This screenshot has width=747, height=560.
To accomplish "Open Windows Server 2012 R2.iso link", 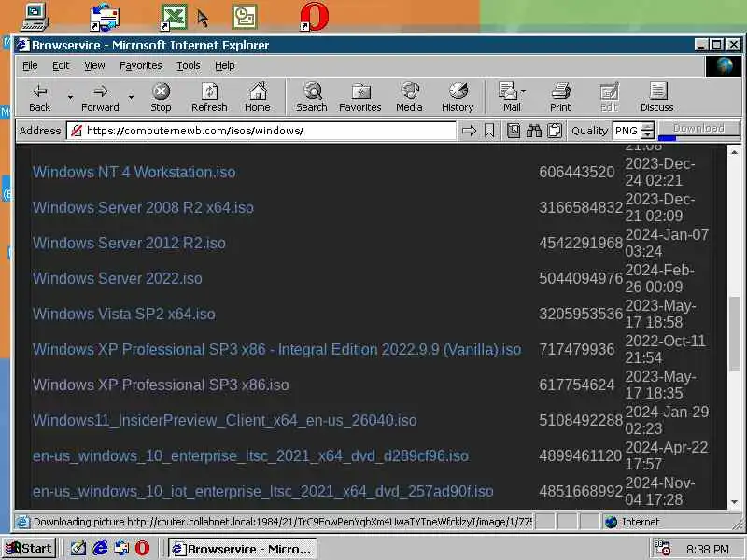I will coord(129,243).
